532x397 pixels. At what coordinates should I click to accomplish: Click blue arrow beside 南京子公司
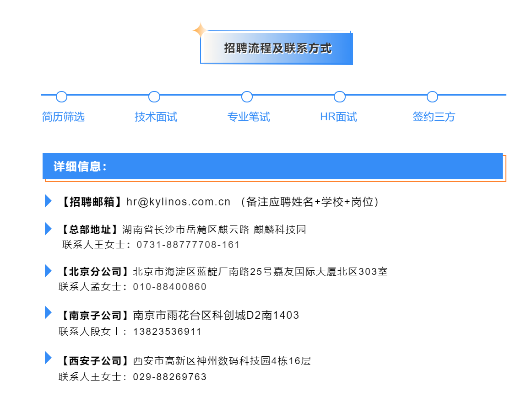[48, 313]
